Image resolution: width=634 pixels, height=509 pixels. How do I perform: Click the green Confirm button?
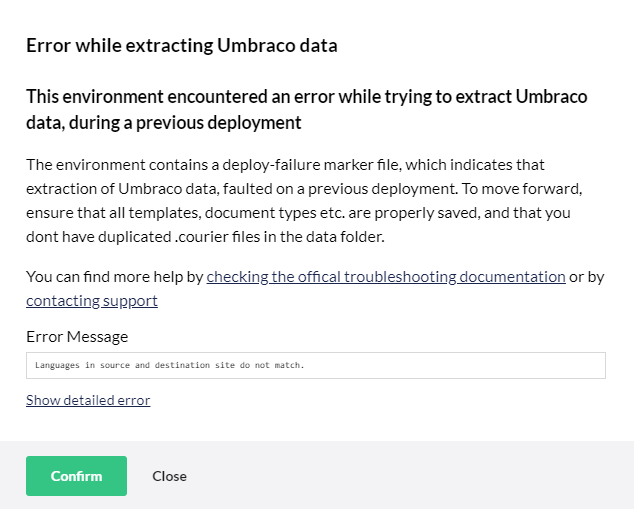tap(76, 476)
